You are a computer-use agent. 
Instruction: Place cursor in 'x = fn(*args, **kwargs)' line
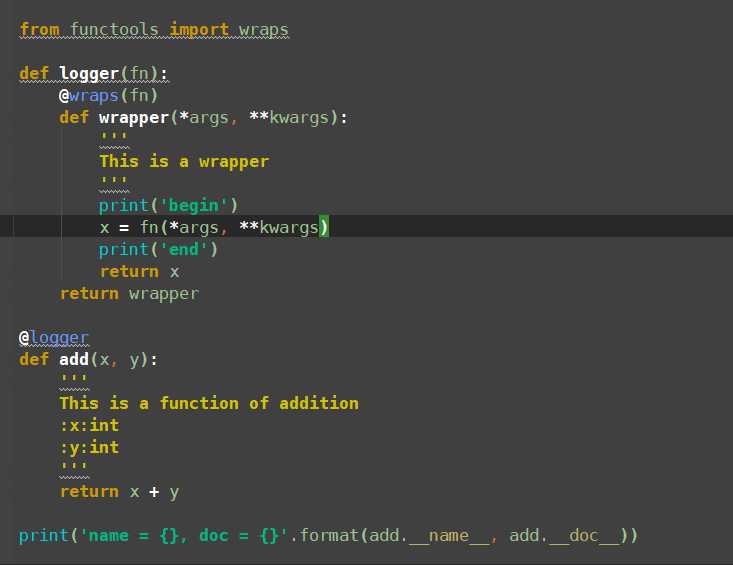[x=214, y=227]
